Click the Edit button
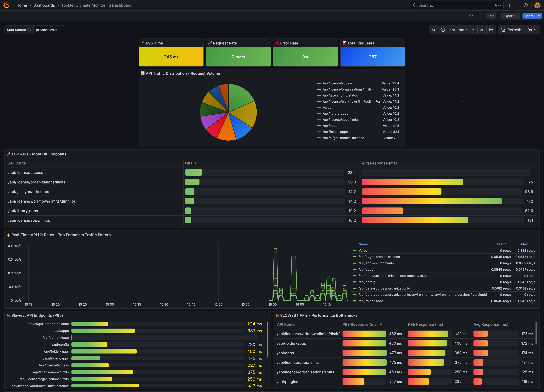The image size is (544, 392). pyautogui.click(x=490, y=16)
